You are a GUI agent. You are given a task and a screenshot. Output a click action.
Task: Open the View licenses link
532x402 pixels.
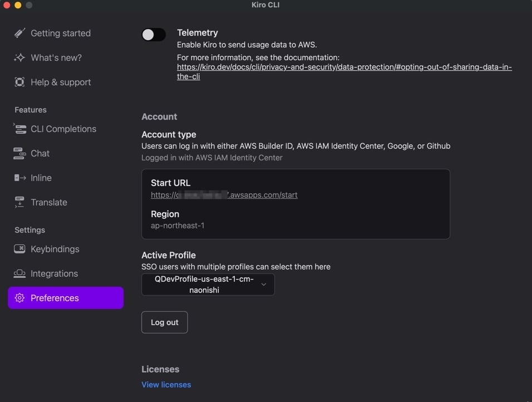pyautogui.click(x=166, y=384)
